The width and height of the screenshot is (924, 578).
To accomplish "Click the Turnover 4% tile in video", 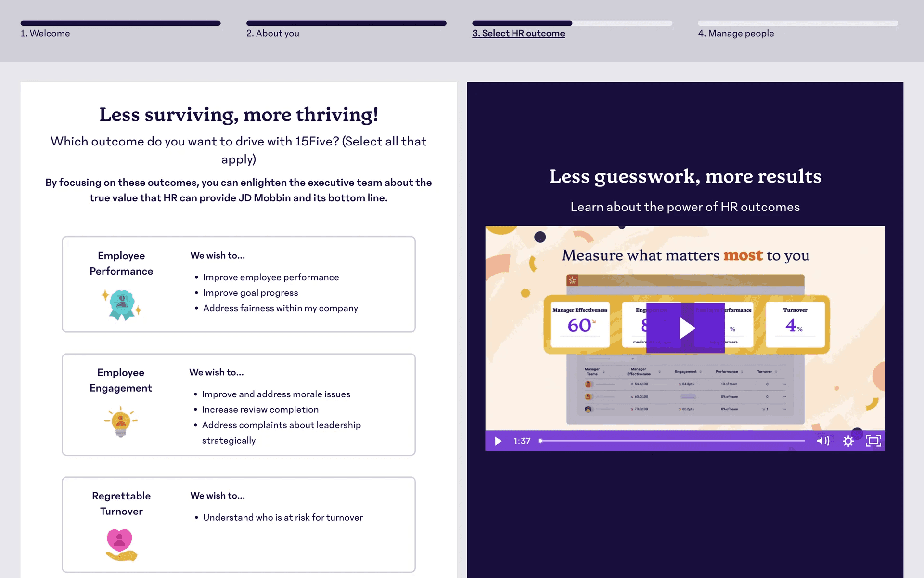I will tap(795, 322).
